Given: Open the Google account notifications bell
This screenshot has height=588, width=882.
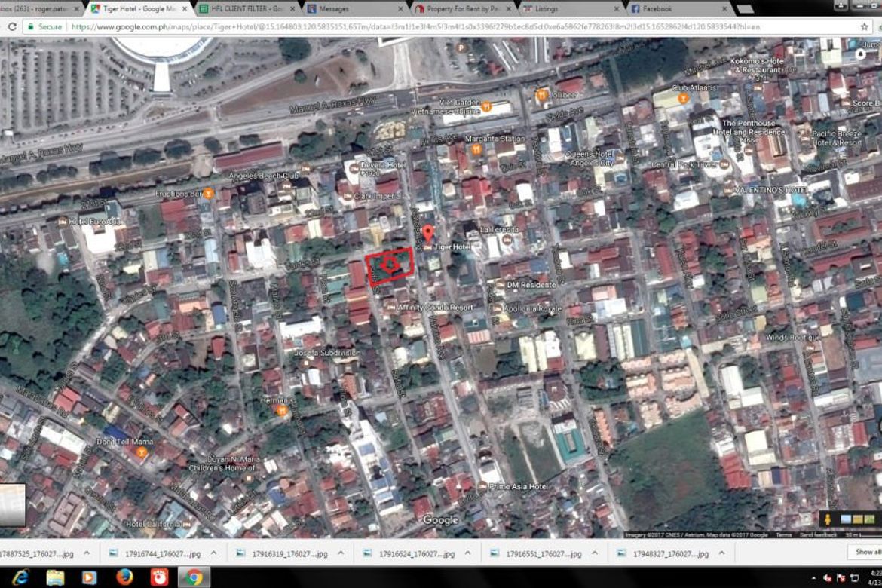Looking at the screenshot, I should [861, 54].
